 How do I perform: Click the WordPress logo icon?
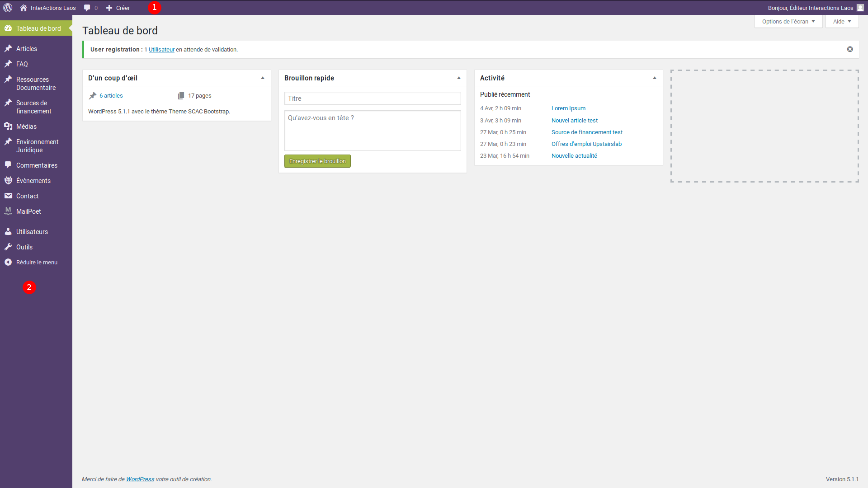[x=8, y=8]
